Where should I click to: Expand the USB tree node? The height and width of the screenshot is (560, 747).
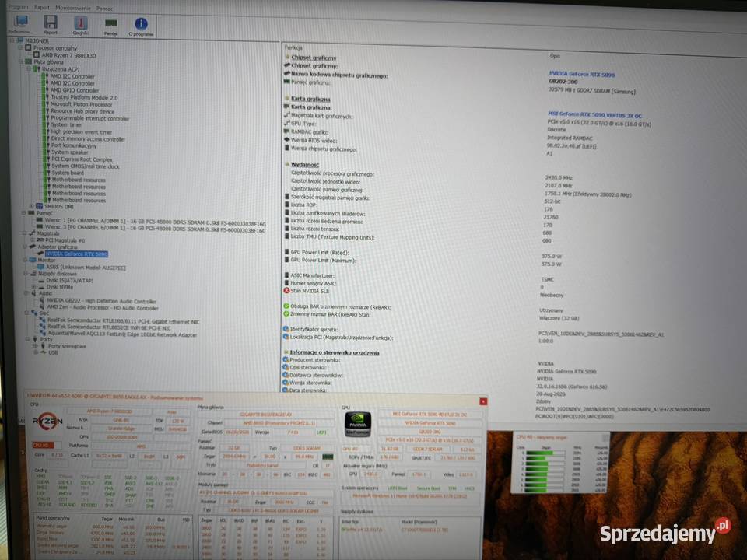pyautogui.click(x=36, y=352)
